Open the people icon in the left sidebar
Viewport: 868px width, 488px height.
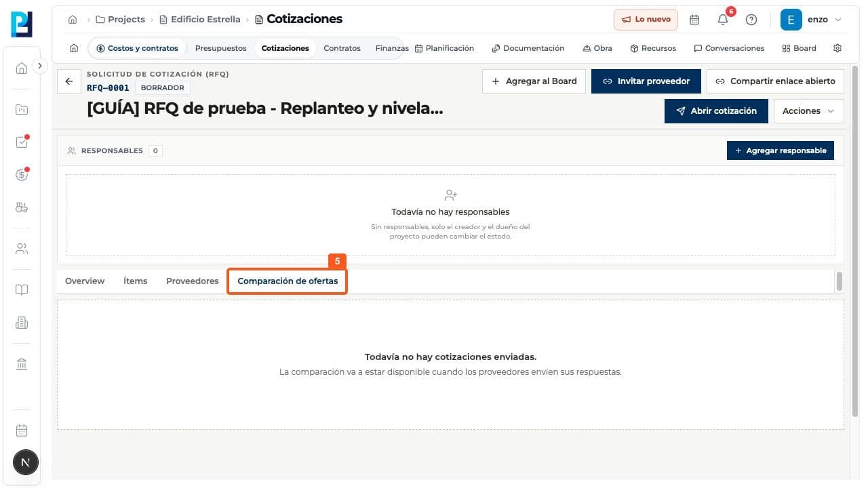(22, 249)
